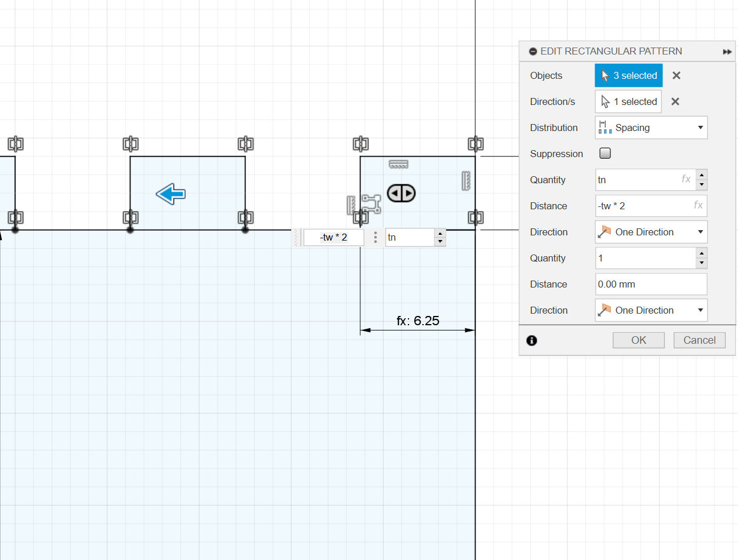Click the double-arrow expand icon in header

point(726,52)
